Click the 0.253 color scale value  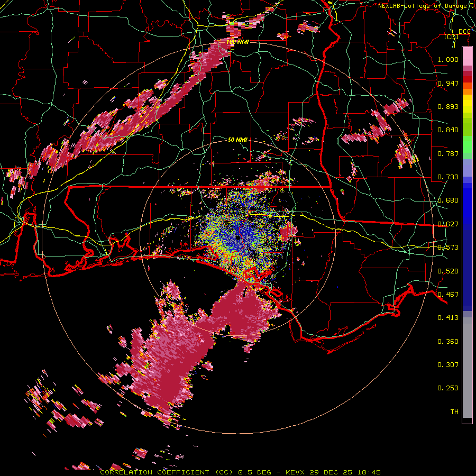pos(448,388)
